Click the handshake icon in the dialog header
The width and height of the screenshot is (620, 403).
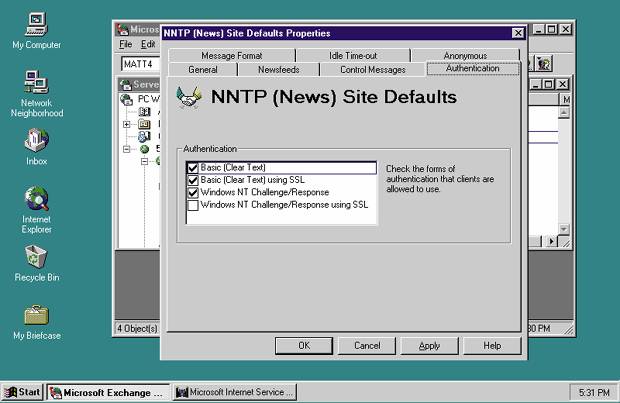(189, 97)
